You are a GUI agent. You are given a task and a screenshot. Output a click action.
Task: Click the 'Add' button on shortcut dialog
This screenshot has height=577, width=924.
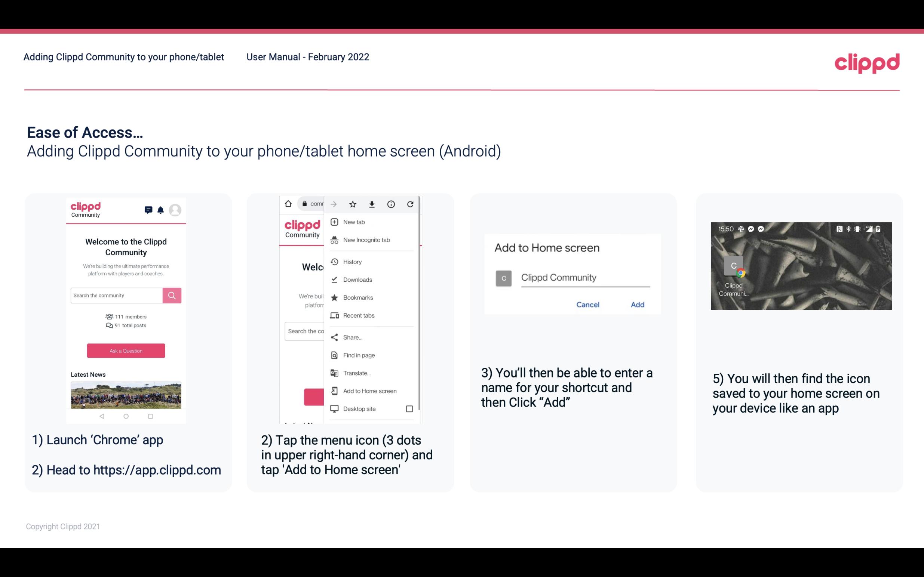tap(636, 305)
